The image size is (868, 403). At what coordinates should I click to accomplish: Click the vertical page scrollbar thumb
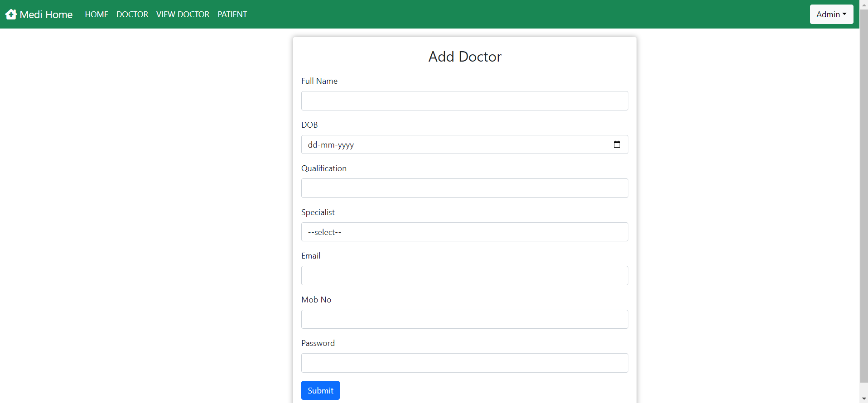863,195
